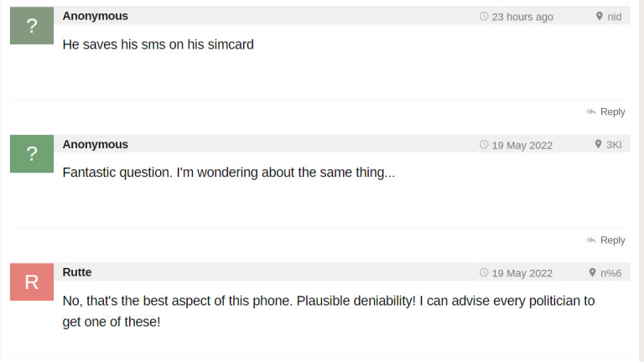This screenshot has height=362, width=644.
Task: Click the reply arrow icon under the Fantastic question comment
Action: pyautogui.click(x=591, y=240)
